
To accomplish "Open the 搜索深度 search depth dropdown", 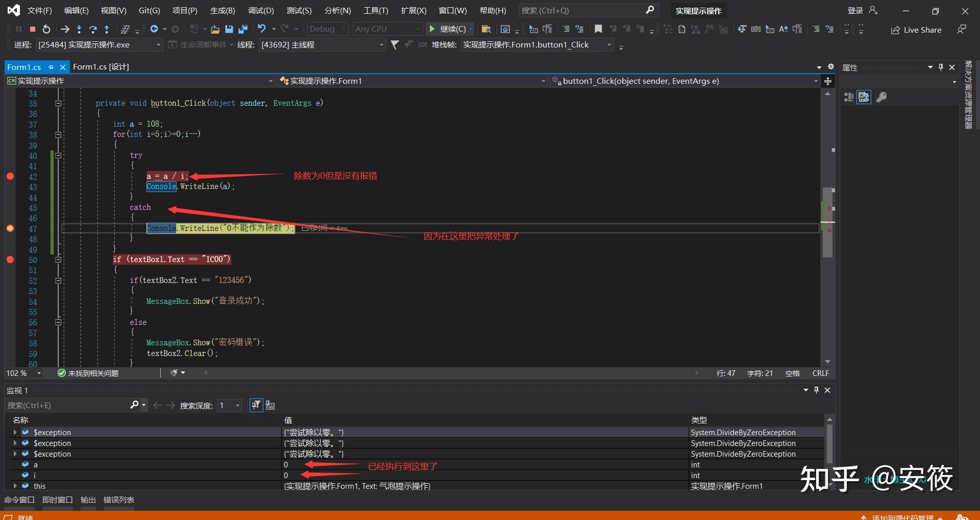I will 237,405.
